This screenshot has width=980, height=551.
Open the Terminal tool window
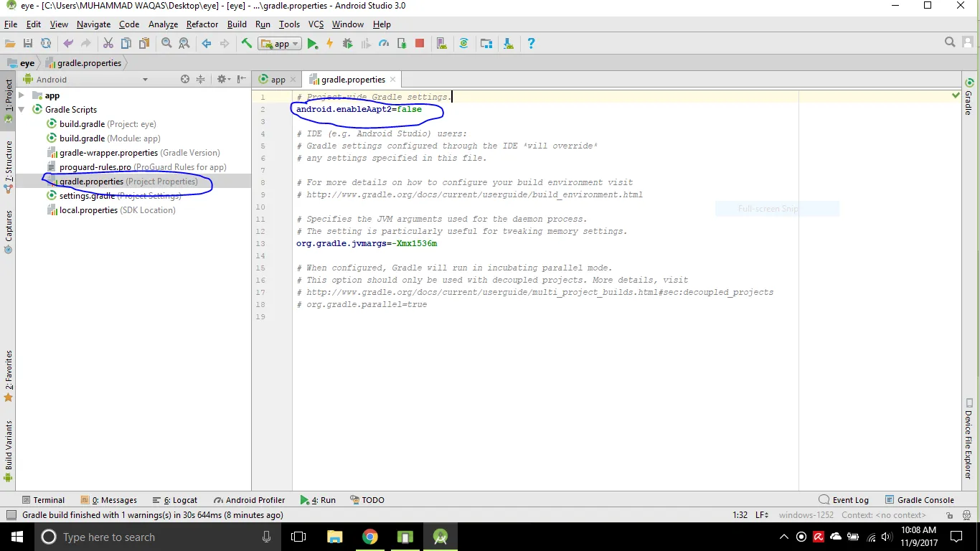pos(43,500)
